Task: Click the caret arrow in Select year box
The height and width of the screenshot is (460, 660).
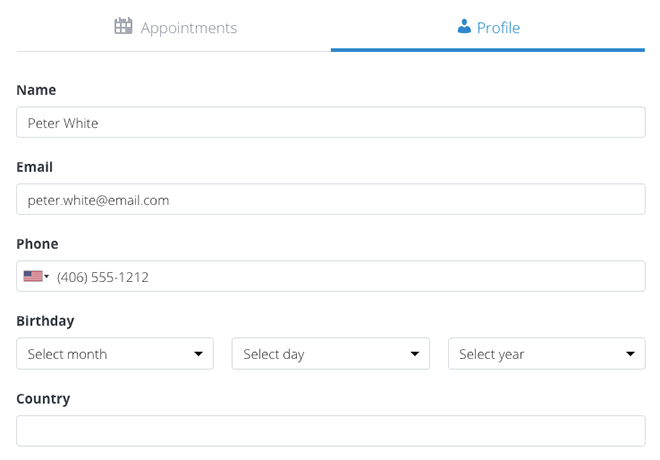Action: click(630, 354)
